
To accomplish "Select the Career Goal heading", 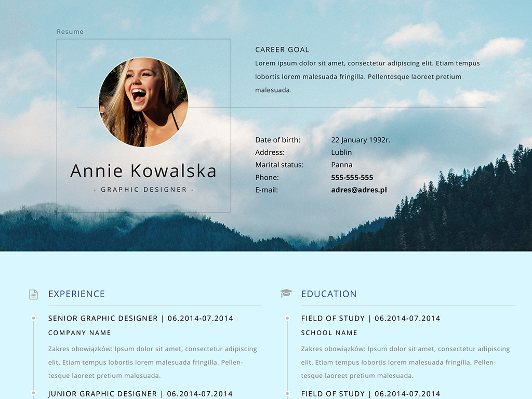I will pyautogui.click(x=282, y=49).
